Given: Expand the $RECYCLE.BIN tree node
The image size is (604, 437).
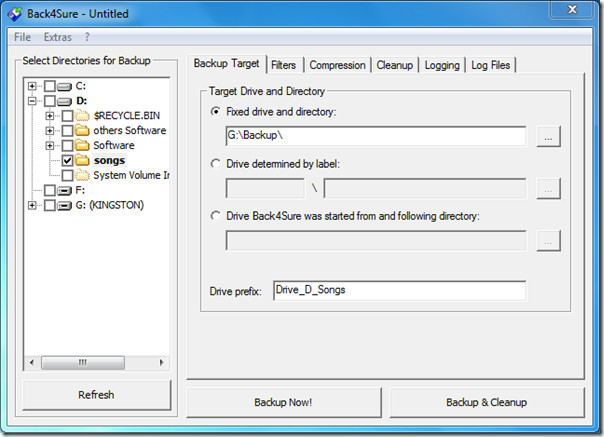Looking at the screenshot, I should click(x=50, y=116).
